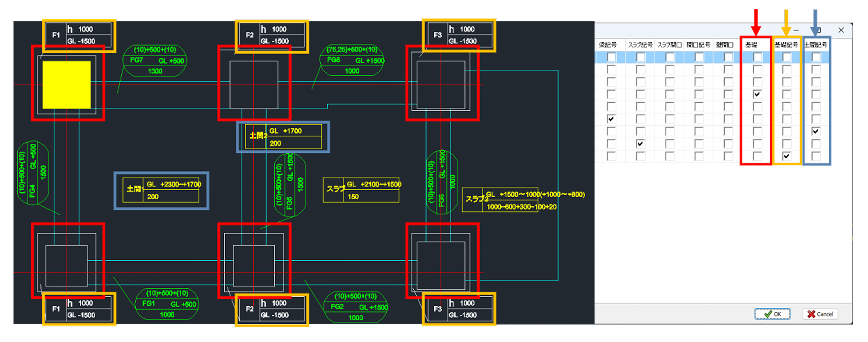Viewport: 868px width, 342px height.
Task: Click the 開口記号 column header
Action: point(698,45)
